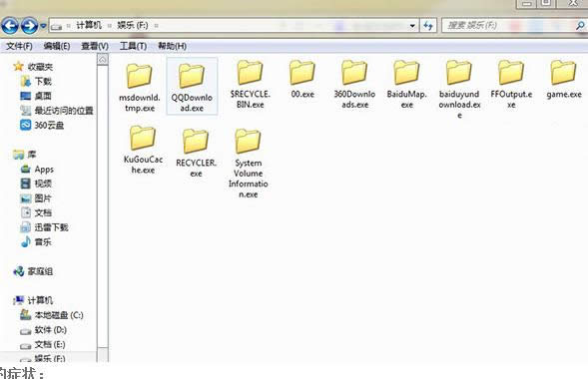Viewport: 588px width, 379px height.
Task: Select the QQDownload.exe folder icon
Action: pos(192,75)
